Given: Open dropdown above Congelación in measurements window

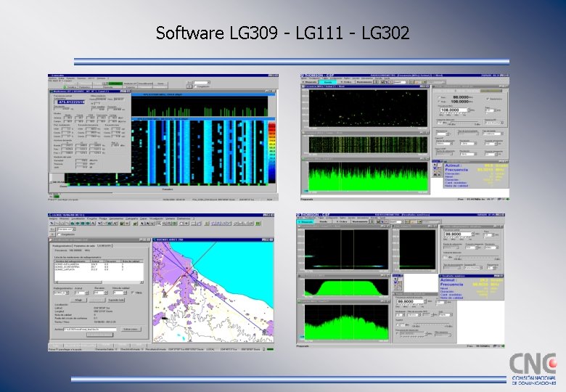Looking at the screenshot, I should pos(202,83).
